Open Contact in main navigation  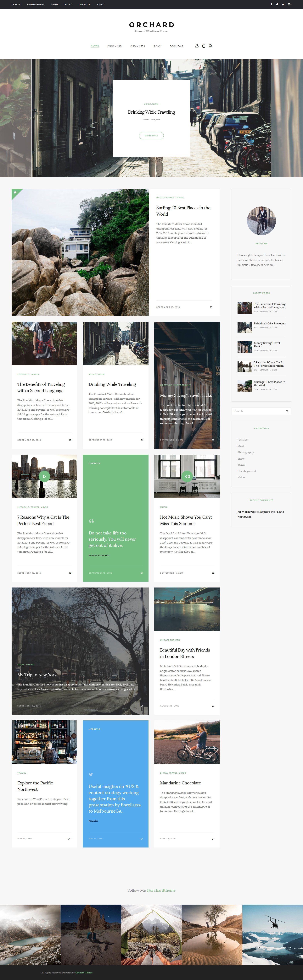[177, 46]
